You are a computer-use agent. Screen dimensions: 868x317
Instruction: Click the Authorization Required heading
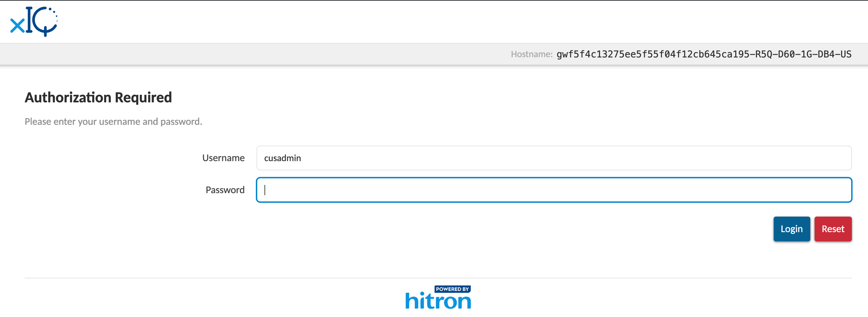coord(98,97)
